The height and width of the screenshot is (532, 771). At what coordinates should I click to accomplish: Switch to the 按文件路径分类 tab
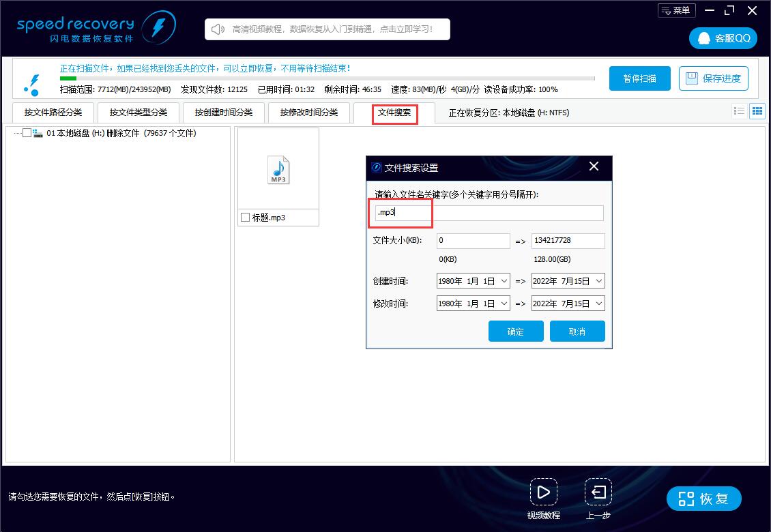point(53,113)
